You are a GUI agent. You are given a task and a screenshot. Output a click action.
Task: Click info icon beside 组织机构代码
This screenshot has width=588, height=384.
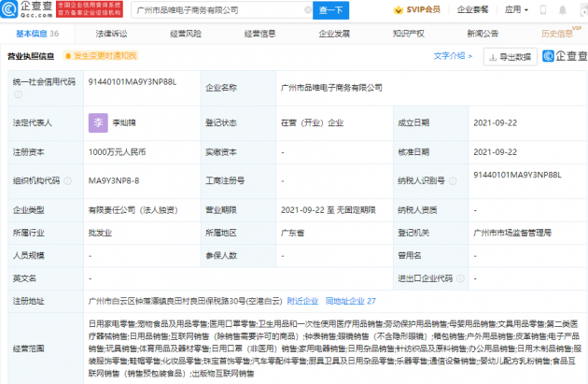coord(67,181)
